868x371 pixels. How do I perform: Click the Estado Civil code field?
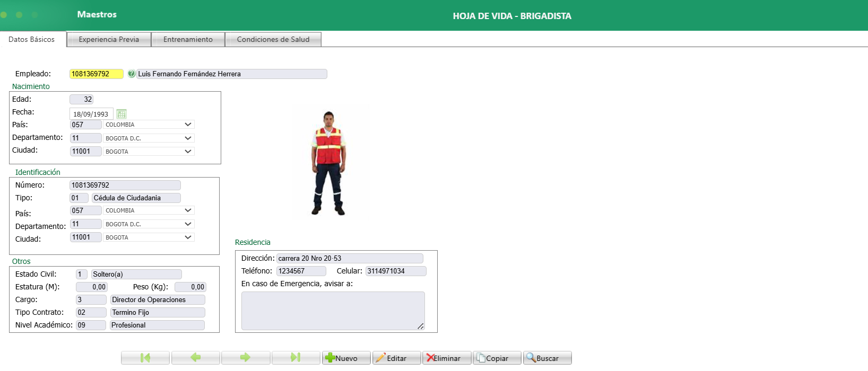click(82, 274)
